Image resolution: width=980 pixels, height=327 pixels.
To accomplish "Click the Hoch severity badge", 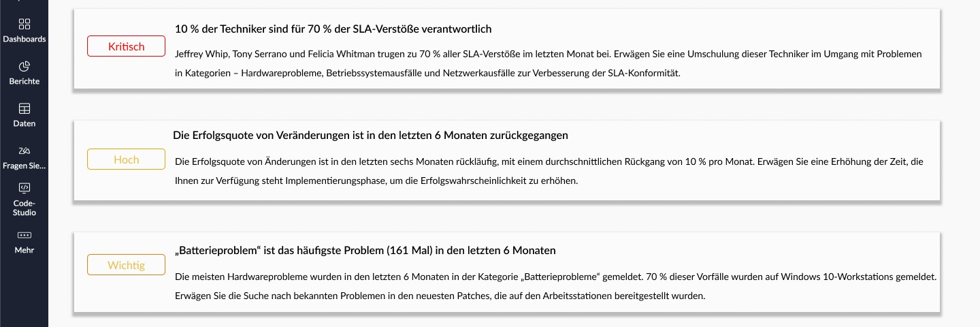I will 127,159.
